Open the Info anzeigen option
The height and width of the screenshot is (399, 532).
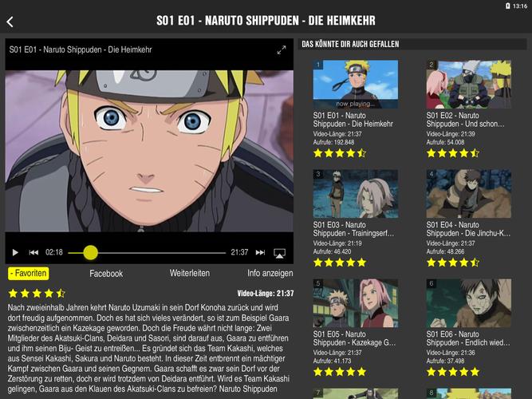tap(270, 274)
